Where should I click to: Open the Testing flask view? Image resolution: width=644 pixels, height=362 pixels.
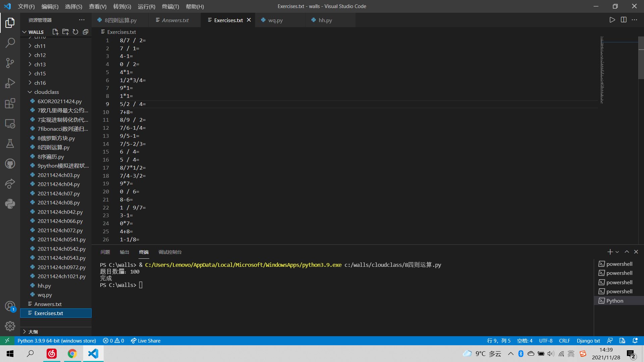point(10,143)
